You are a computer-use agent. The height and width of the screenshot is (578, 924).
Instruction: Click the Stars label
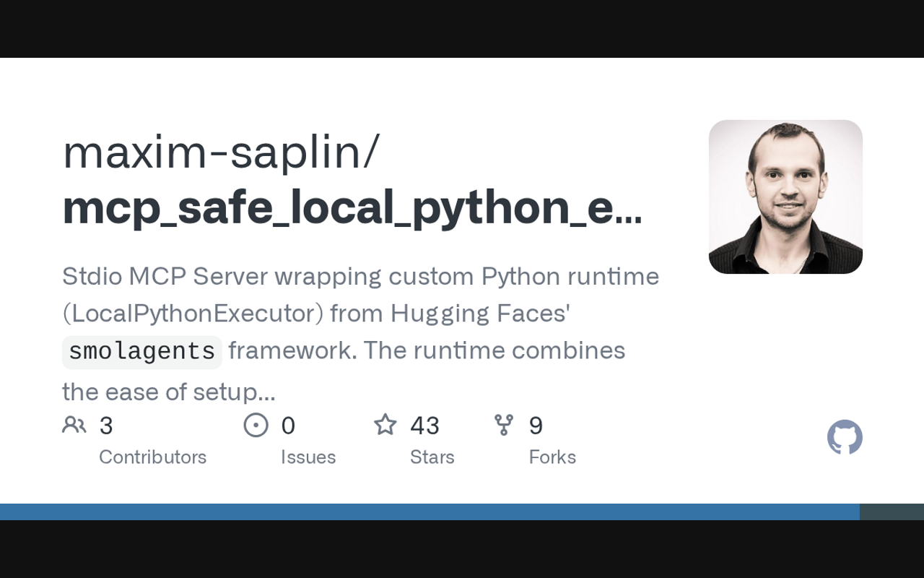click(x=432, y=457)
